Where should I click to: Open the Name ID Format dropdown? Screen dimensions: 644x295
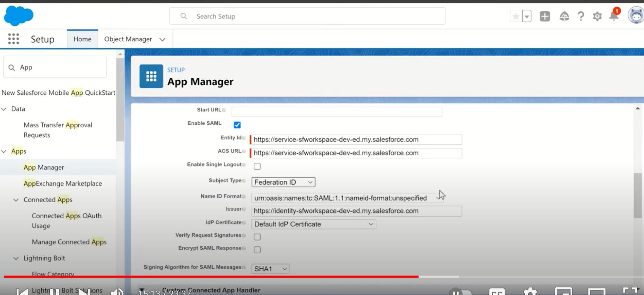point(347,198)
